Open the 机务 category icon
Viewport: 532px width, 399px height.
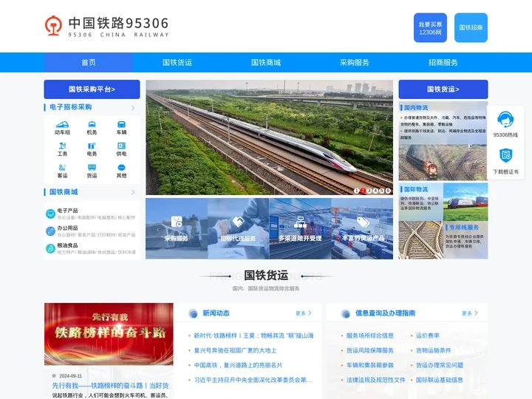92,125
